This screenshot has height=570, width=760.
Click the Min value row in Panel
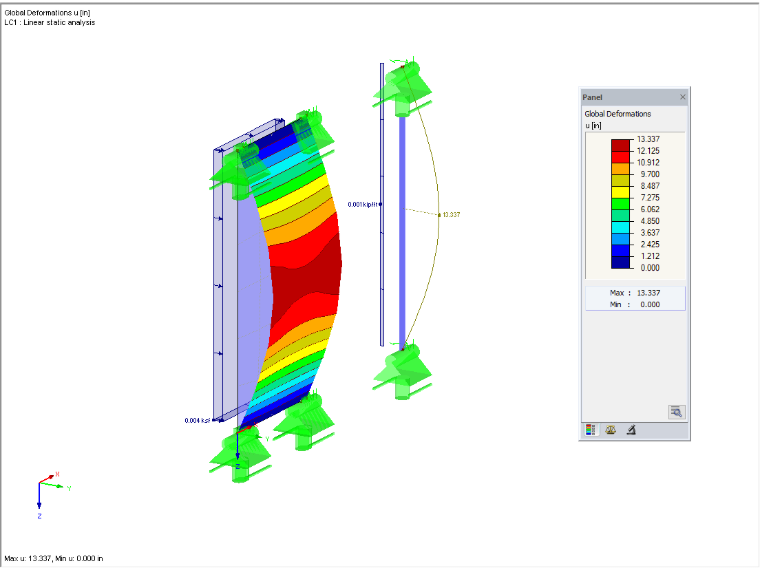(635, 304)
